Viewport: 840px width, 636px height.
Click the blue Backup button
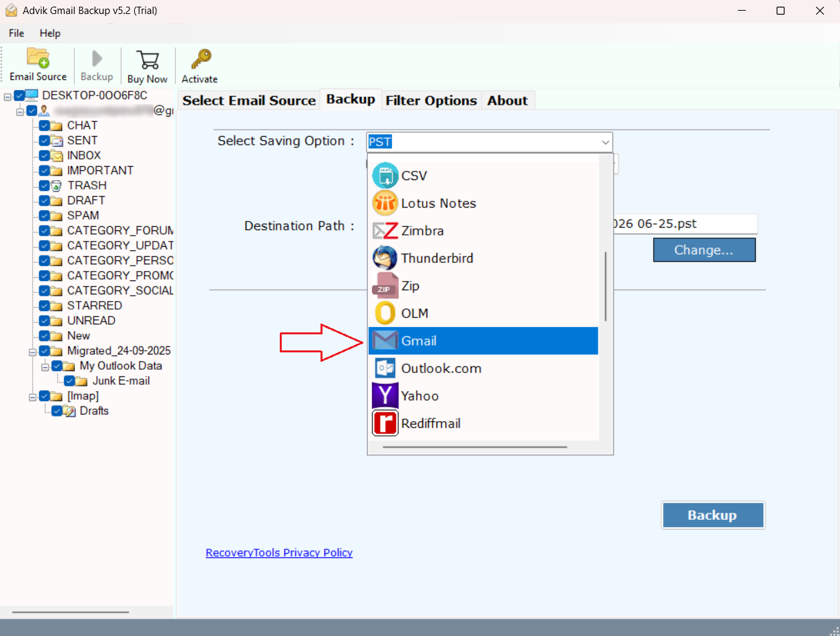712,515
